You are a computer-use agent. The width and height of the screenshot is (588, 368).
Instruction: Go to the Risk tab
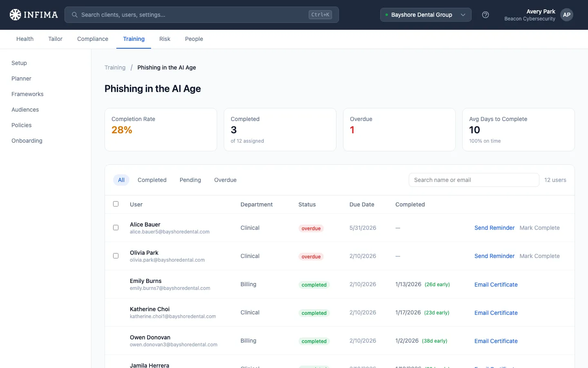click(x=165, y=39)
